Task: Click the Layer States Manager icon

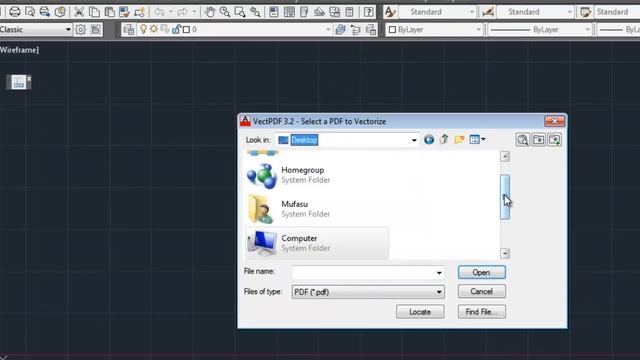Action: pyautogui.click(x=371, y=29)
